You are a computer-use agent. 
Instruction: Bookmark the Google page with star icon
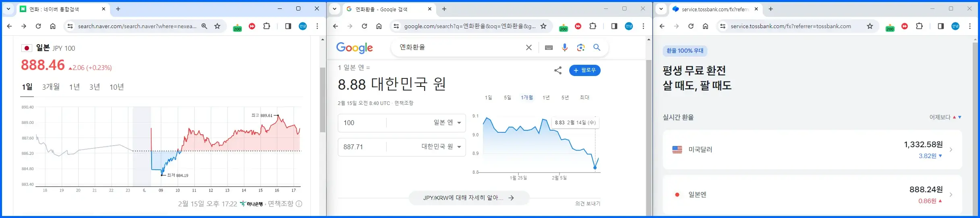543,26
